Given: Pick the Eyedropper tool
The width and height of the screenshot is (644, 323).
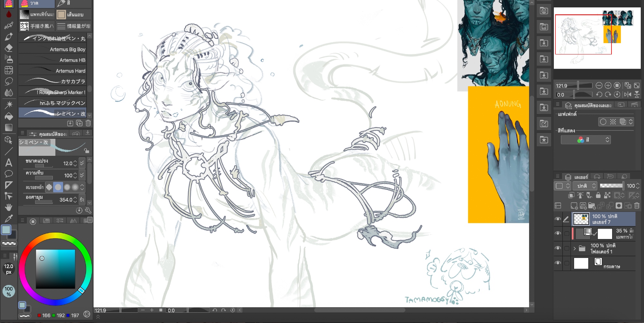Looking at the screenshot, I should pyautogui.click(x=9, y=219).
